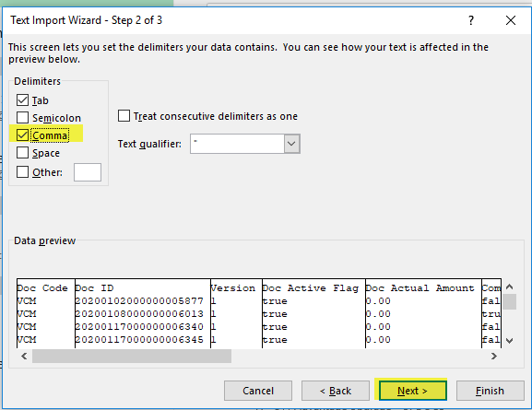Click the Cancel button

258,391
